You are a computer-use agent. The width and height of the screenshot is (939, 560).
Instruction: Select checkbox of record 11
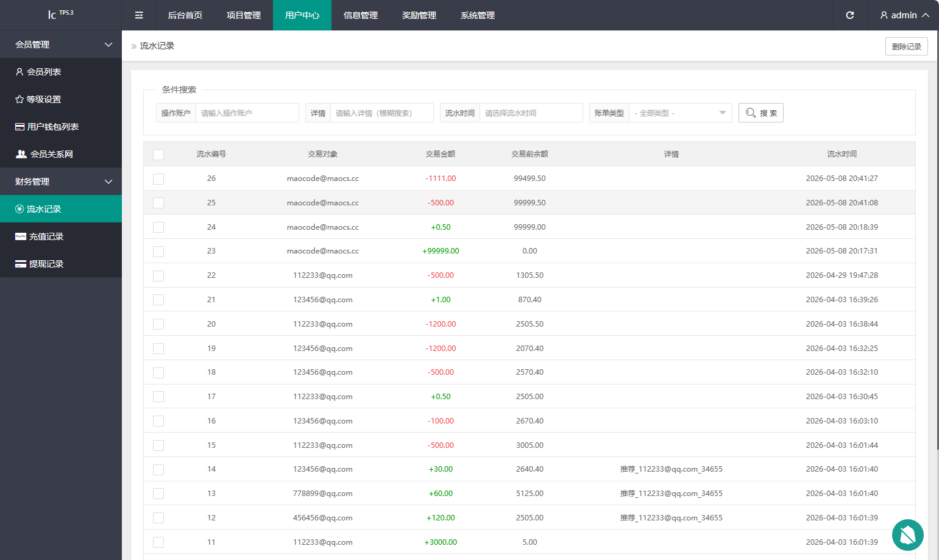[158, 542]
